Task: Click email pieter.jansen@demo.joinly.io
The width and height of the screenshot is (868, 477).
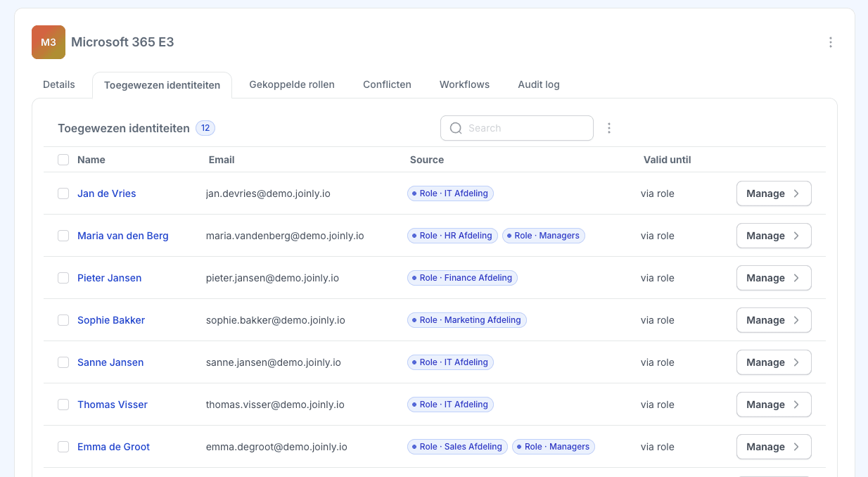Action: pos(272,278)
